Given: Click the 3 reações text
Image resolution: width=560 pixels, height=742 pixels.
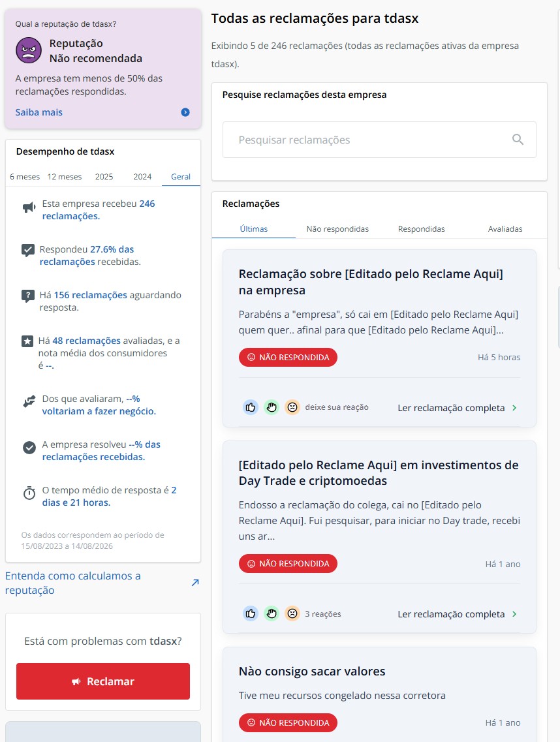Looking at the screenshot, I should click(323, 613).
